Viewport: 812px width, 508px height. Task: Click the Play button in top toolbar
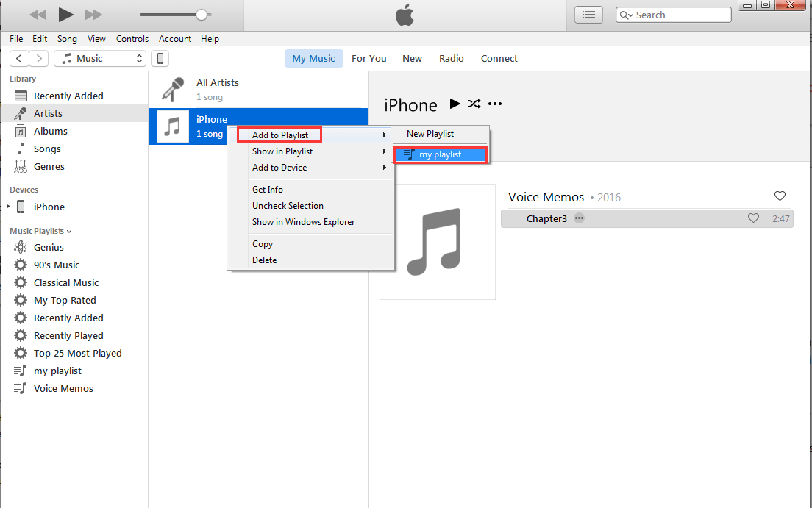(x=65, y=15)
